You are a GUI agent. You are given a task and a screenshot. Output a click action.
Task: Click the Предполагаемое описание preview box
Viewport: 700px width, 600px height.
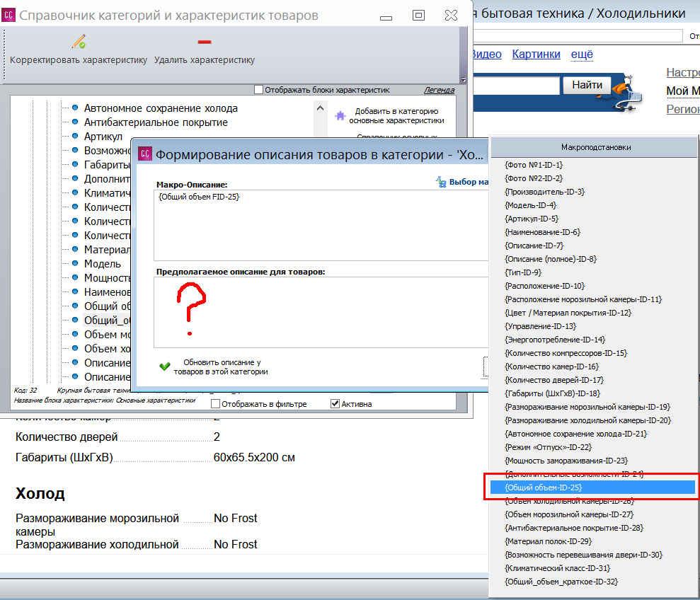tap(321, 313)
